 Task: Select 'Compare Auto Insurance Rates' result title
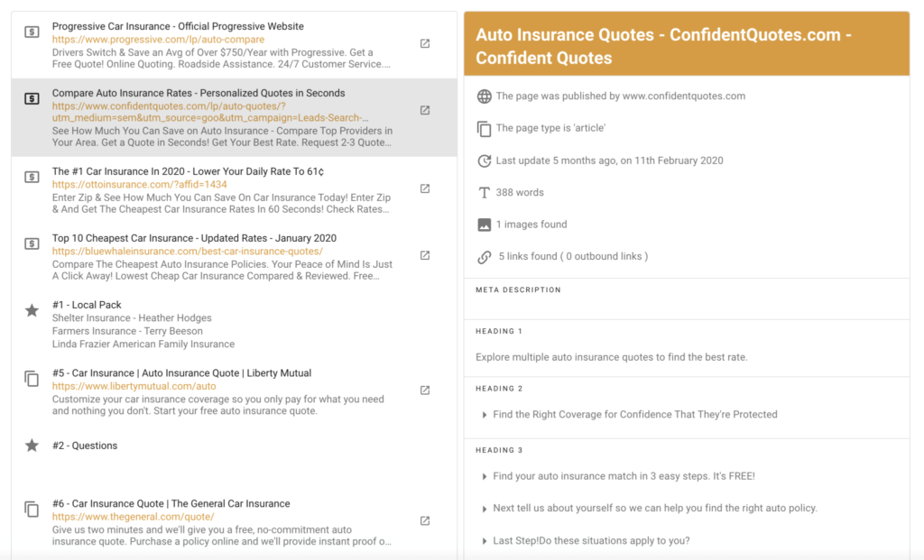click(199, 93)
